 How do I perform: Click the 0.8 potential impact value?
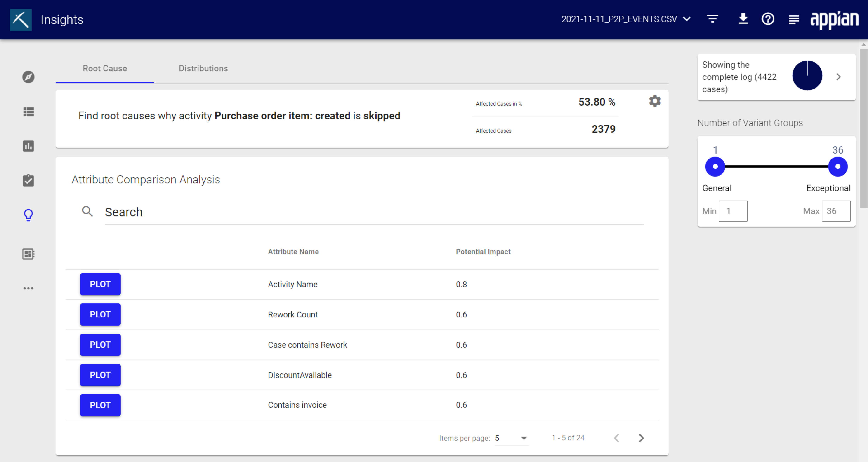click(x=461, y=284)
